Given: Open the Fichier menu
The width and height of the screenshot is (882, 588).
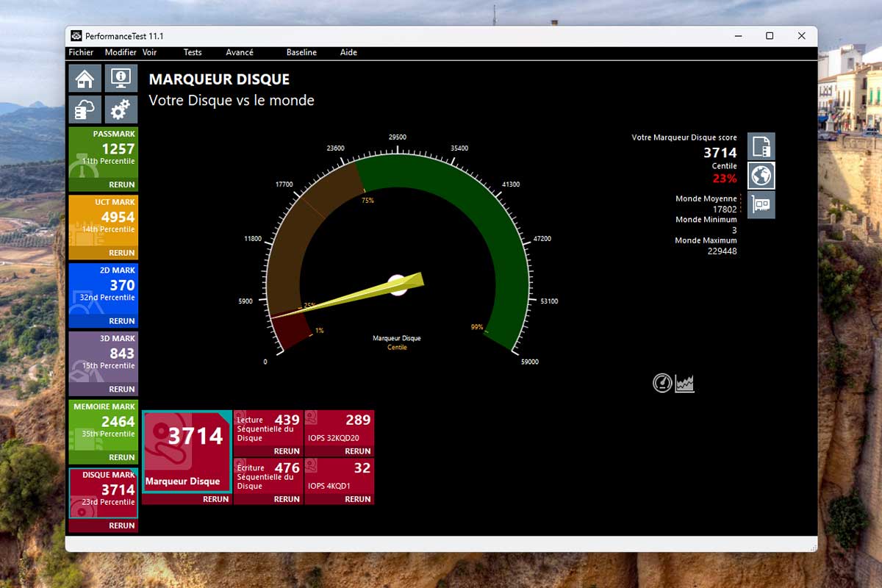Looking at the screenshot, I should coord(81,52).
